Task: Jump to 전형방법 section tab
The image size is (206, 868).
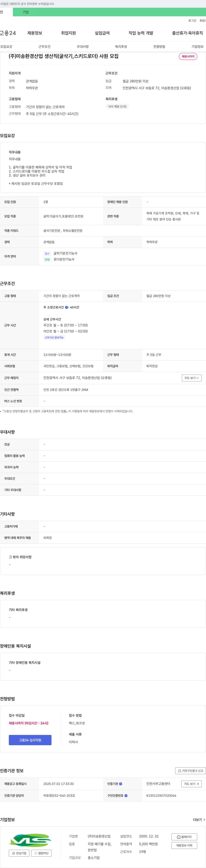Action: pyautogui.click(x=159, y=47)
